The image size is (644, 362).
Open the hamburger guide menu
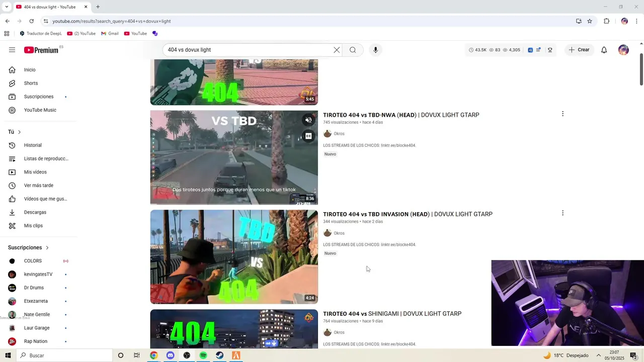(x=12, y=50)
